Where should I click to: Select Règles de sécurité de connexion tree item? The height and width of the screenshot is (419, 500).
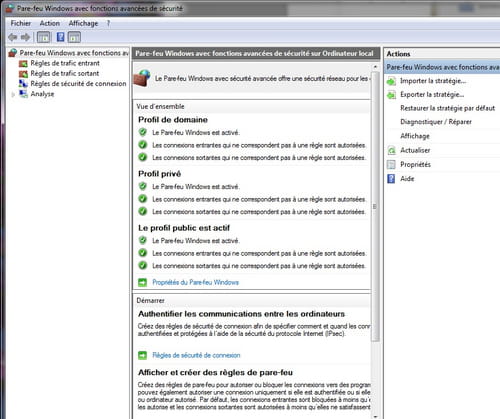(78, 84)
